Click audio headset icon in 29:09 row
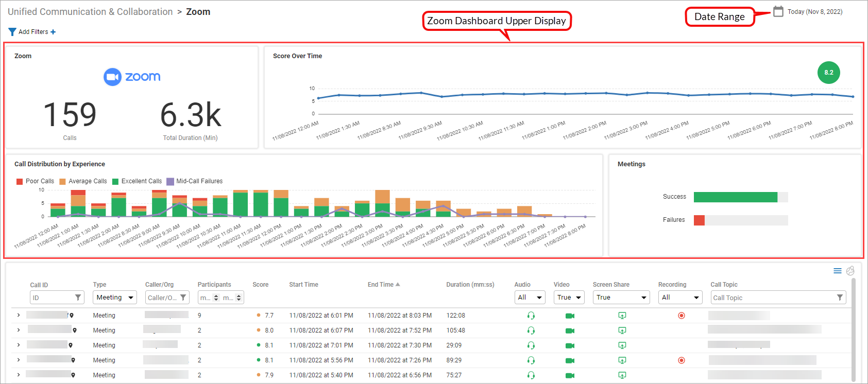 coord(531,345)
